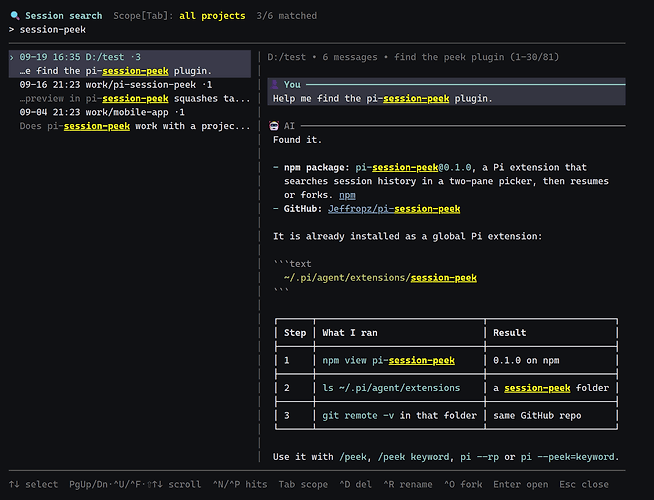Click the 'Enter open' footer hint
The image size is (654, 500).
pyautogui.click(x=521, y=485)
